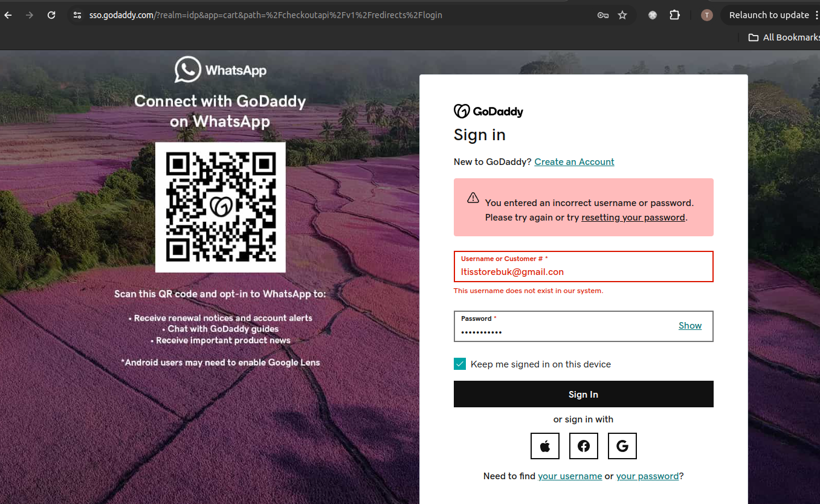
Task: Click 'Receive important product news' text
Action: pos(221,340)
